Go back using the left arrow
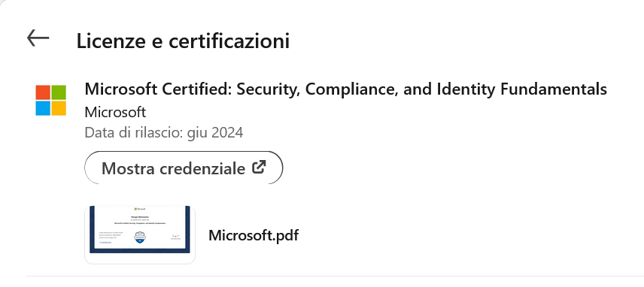Viewport: 644px width, 287px height. point(38,38)
